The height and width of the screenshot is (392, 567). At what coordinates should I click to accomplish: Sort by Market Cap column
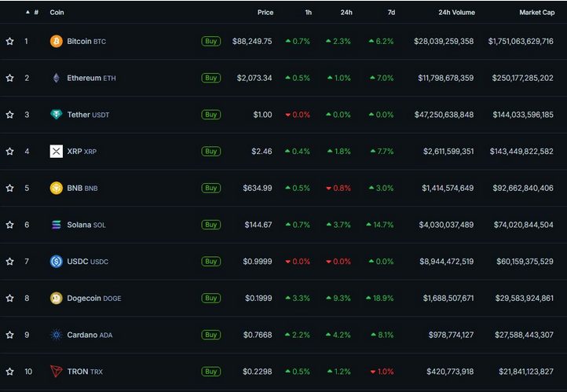(536, 13)
